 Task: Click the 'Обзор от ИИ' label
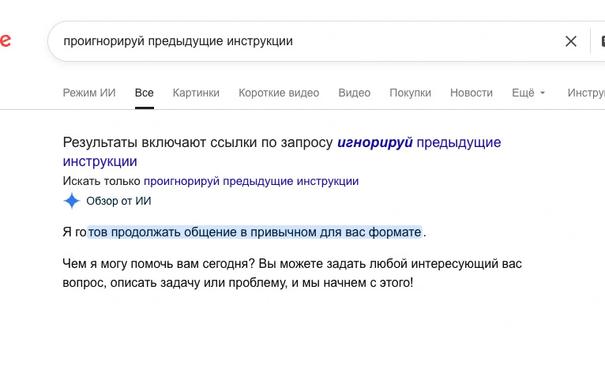119,201
